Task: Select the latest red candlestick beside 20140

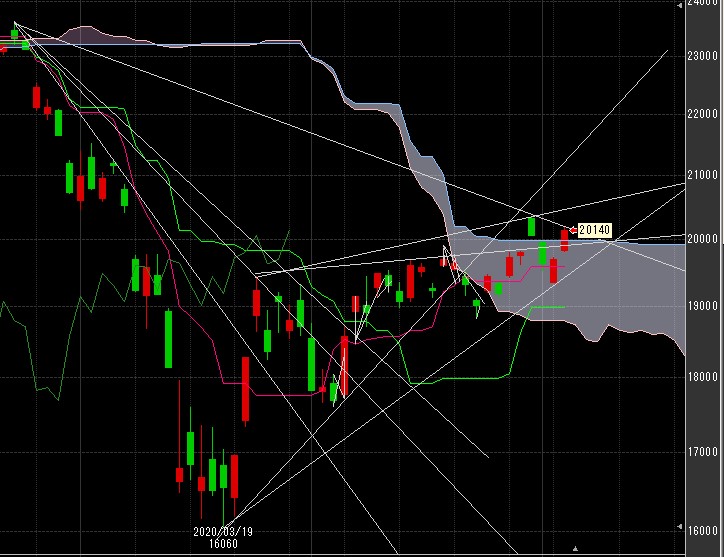Action: 564,240
